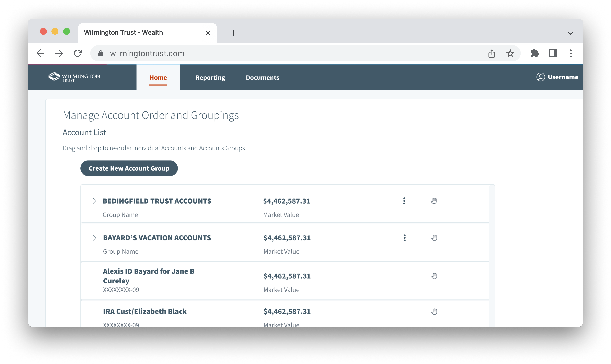The width and height of the screenshot is (611, 364).
Task: Select Alexis ID Bayard for Jane B Cureley
Action: (x=149, y=276)
